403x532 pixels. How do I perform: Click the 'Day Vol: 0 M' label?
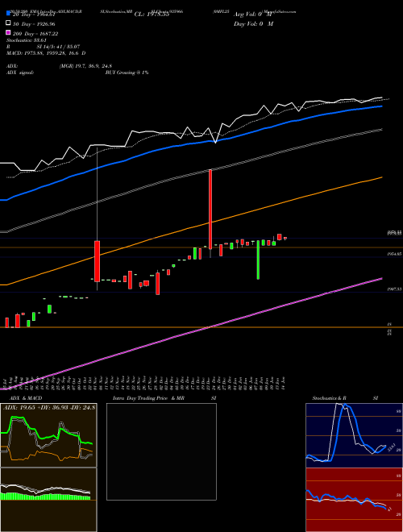(253, 24)
